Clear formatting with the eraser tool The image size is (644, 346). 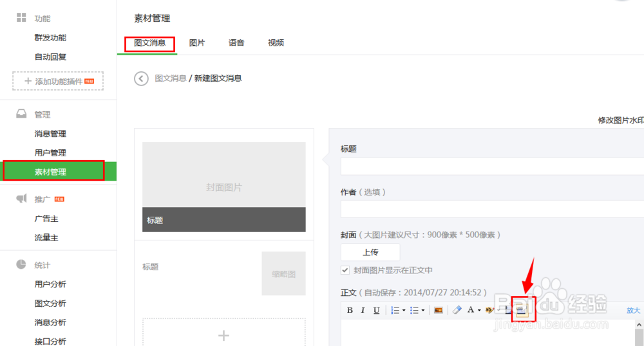[457, 310]
